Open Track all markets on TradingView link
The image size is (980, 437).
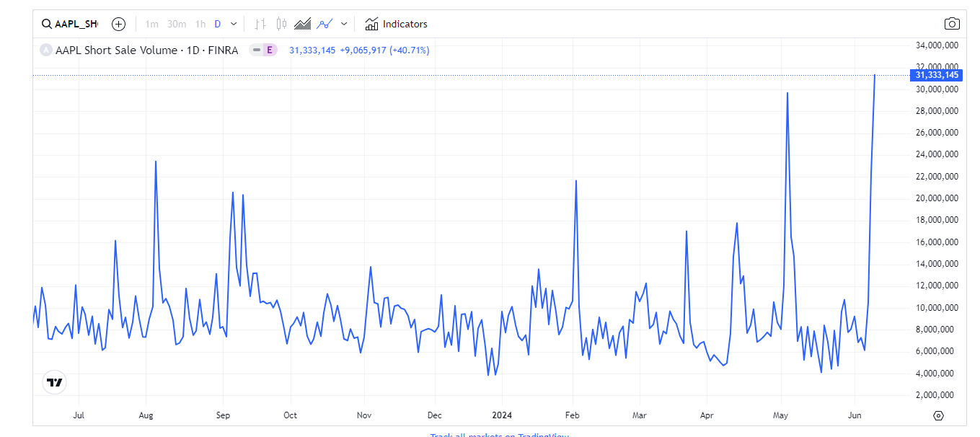[500, 435]
